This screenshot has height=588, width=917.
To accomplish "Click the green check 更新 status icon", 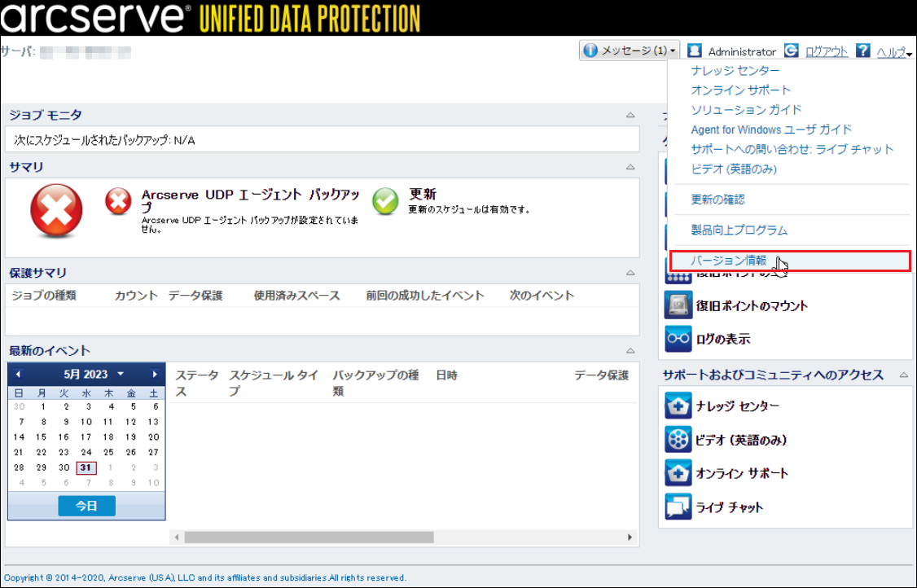I will 385,201.
